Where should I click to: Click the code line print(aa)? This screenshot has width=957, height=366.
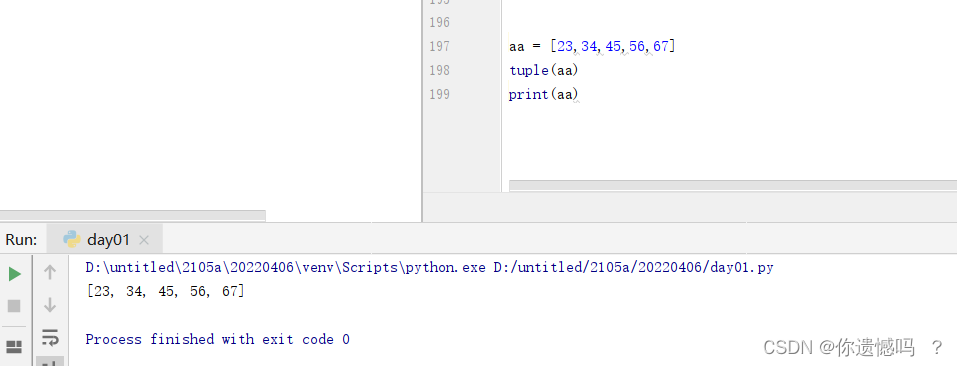[543, 95]
